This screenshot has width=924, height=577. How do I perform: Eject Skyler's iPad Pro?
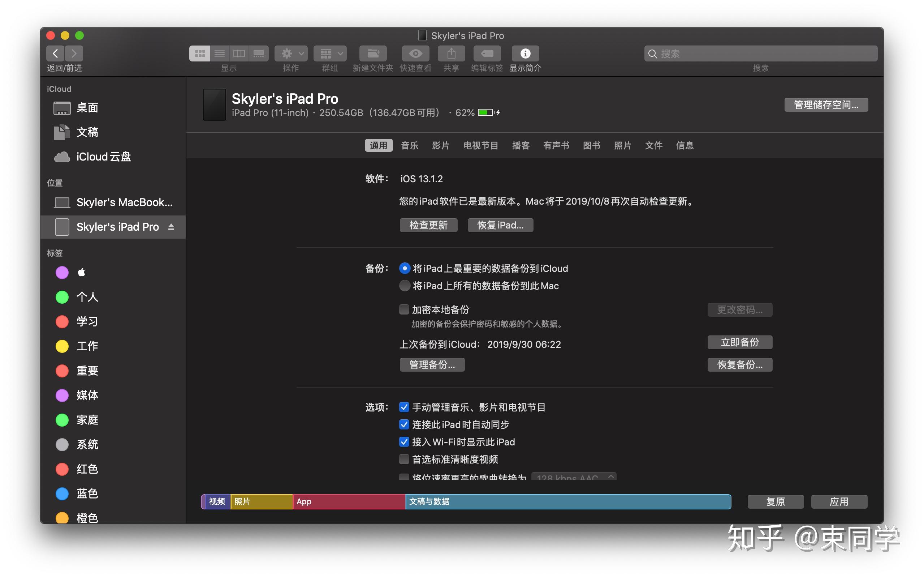[171, 227]
